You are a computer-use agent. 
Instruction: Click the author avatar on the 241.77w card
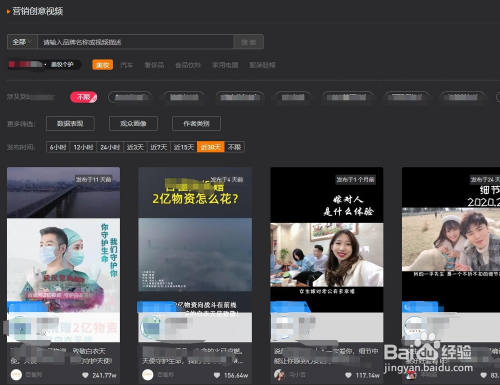coord(16,375)
